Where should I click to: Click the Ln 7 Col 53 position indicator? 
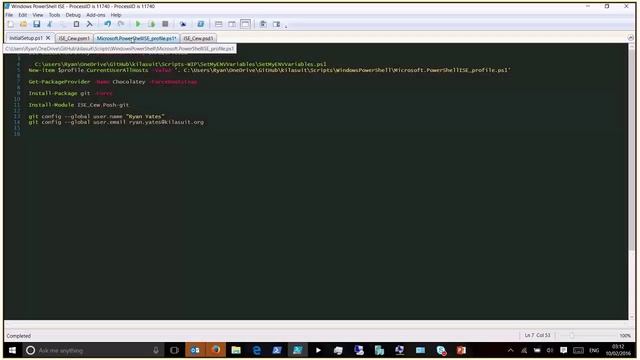[538, 336]
